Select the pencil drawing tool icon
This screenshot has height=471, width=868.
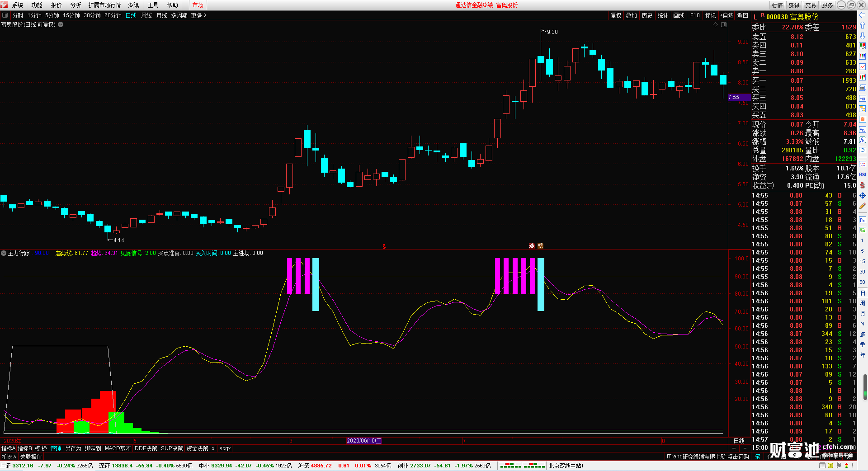point(863,206)
